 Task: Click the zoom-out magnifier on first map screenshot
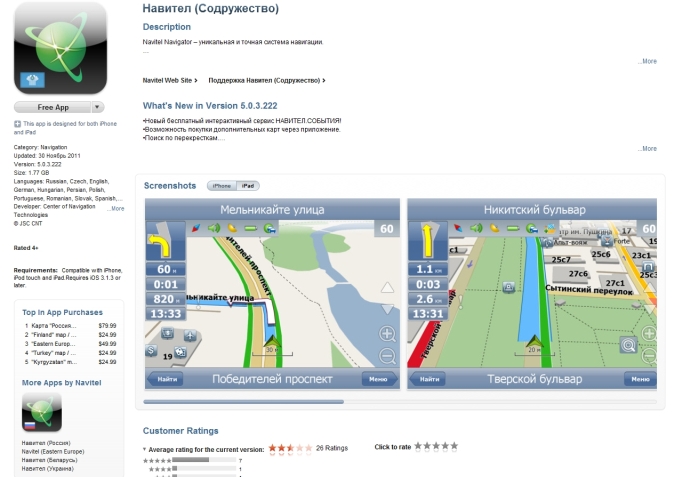387,356
